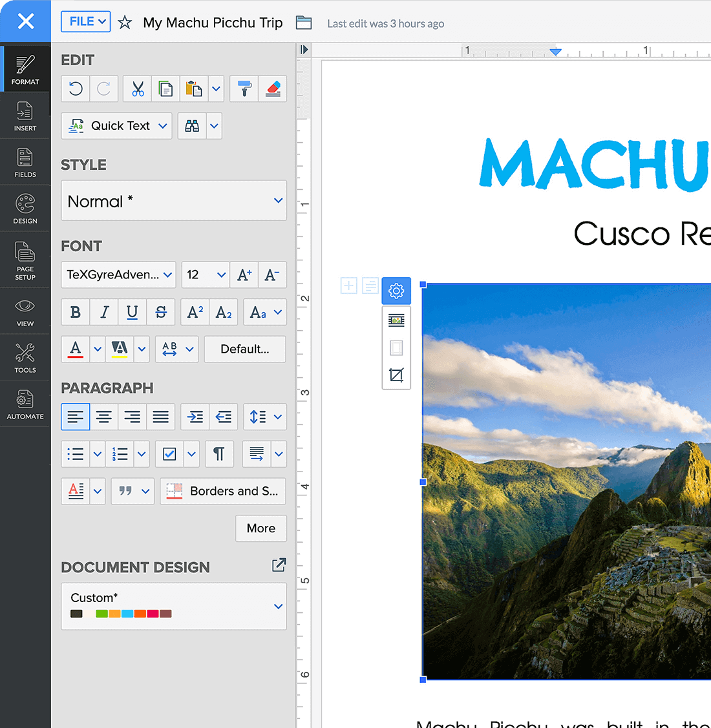Click the Undo icon
711x728 pixels.
point(76,89)
